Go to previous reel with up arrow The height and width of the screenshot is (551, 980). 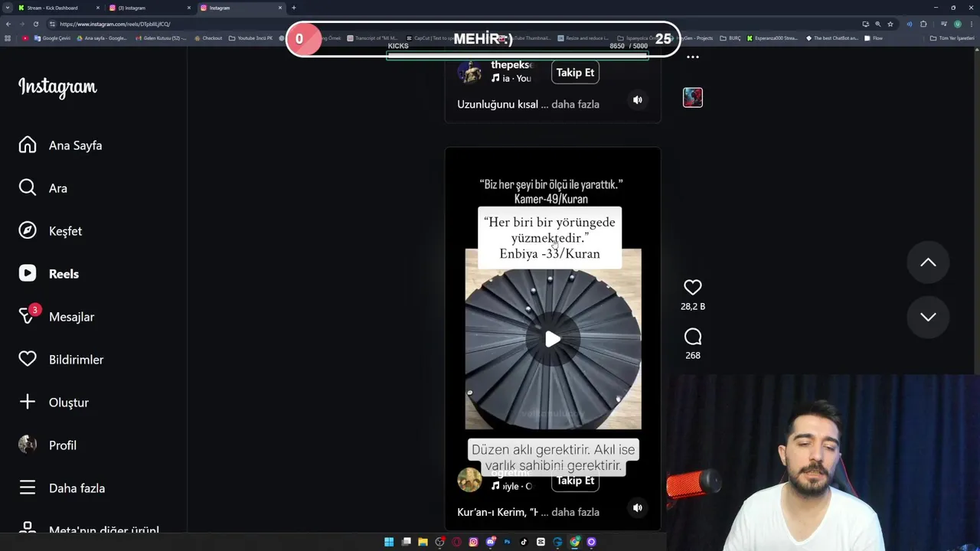click(928, 262)
